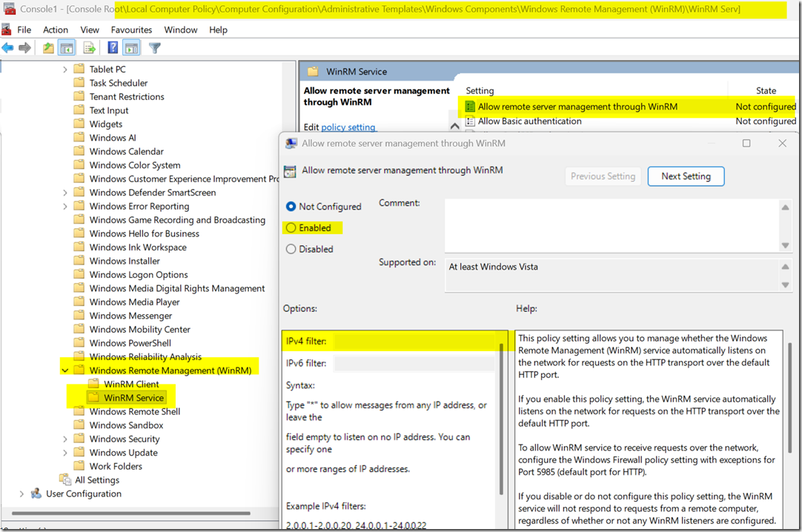Open the Window menu
Viewport: 802px width, 532px height.
pyautogui.click(x=181, y=30)
